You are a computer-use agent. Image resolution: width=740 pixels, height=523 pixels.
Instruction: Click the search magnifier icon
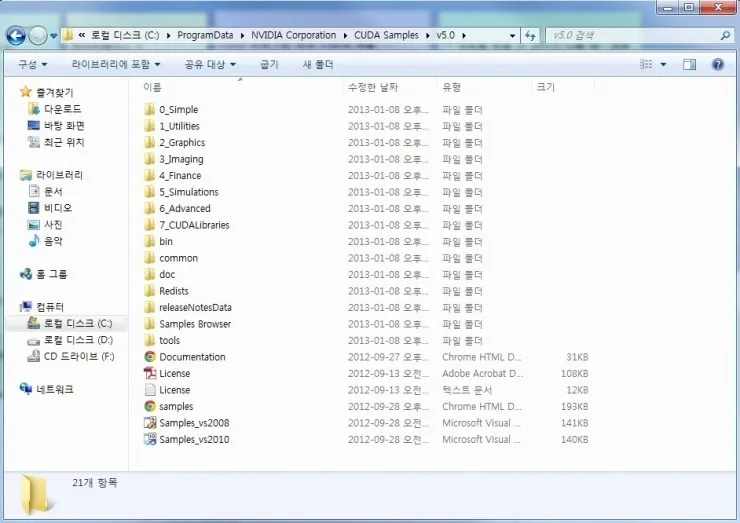pyautogui.click(x=725, y=35)
